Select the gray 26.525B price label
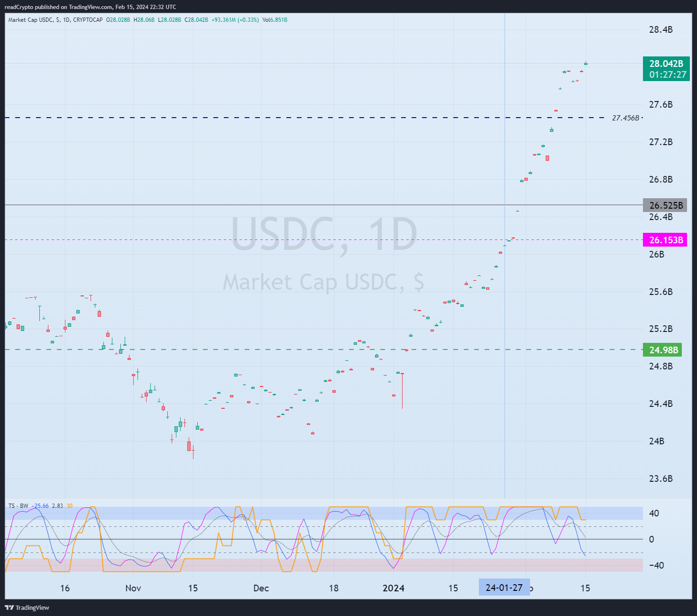This screenshot has height=616, width=697. (x=665, y=205)
